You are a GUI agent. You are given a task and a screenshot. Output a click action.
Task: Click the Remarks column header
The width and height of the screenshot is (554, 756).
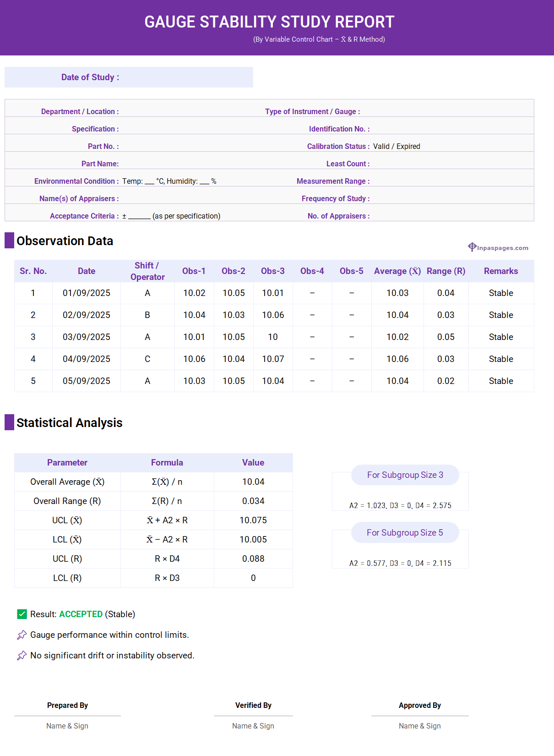click(501, 271)
